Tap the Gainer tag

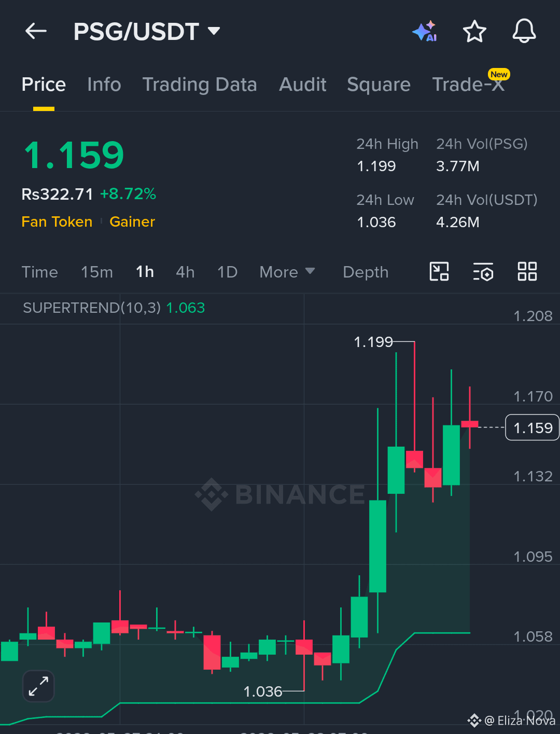point(132,222)
